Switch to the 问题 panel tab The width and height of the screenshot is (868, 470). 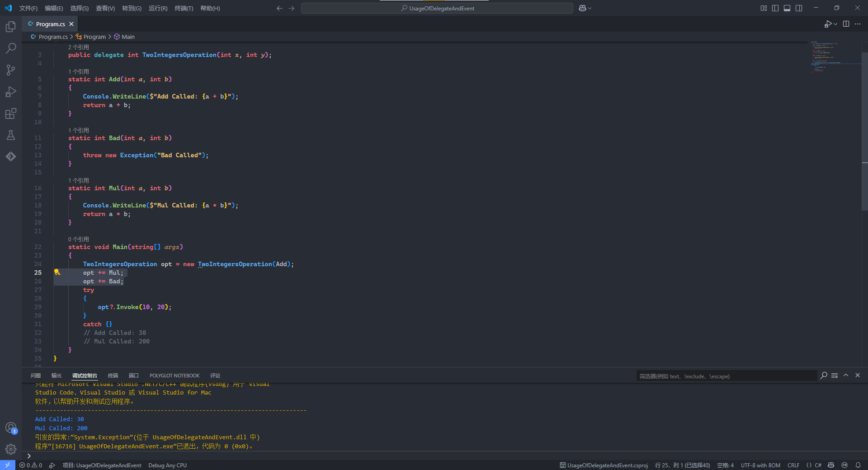[x=36, y=376]
